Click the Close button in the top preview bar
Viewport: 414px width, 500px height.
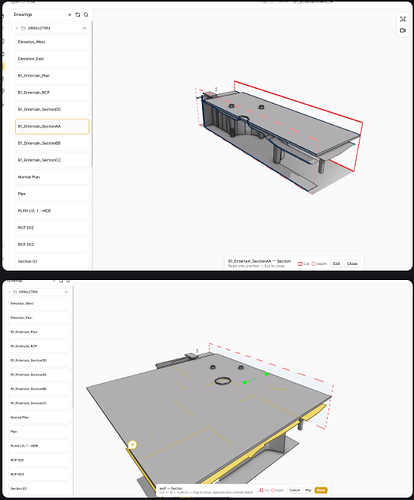click(x=352, y=264)
